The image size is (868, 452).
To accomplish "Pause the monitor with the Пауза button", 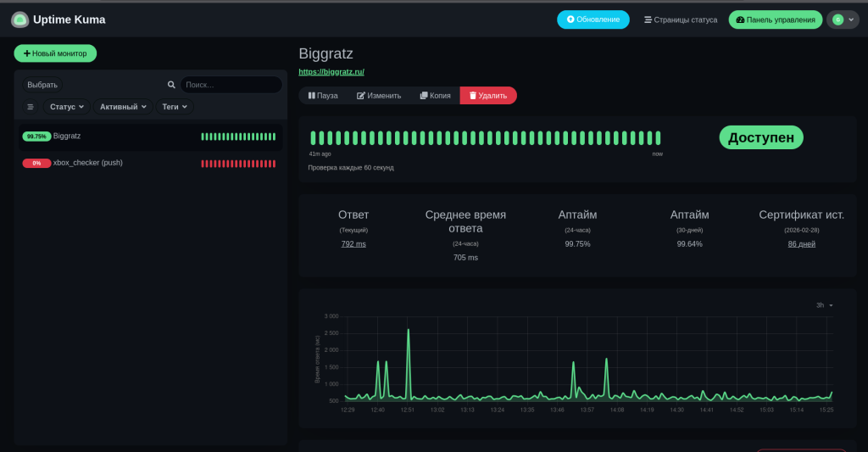I will [x=323, y=96].
